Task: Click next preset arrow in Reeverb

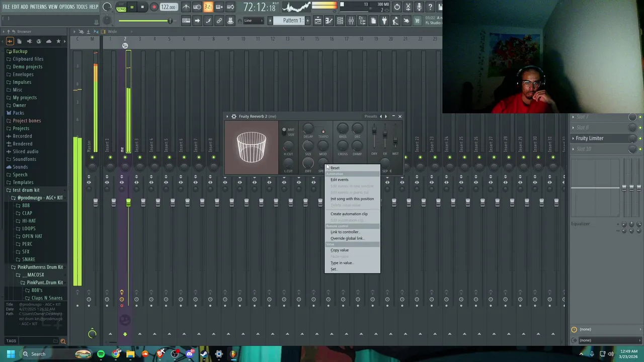Action: tap(386, 116)
